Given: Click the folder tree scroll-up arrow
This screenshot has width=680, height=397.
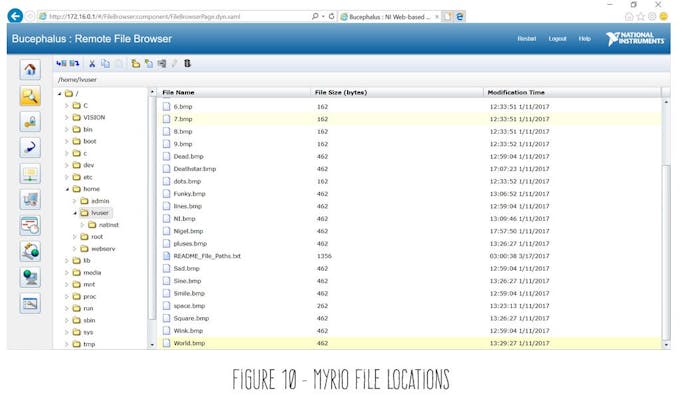Looking at the screenshot, I should click(x=152, y=92).
